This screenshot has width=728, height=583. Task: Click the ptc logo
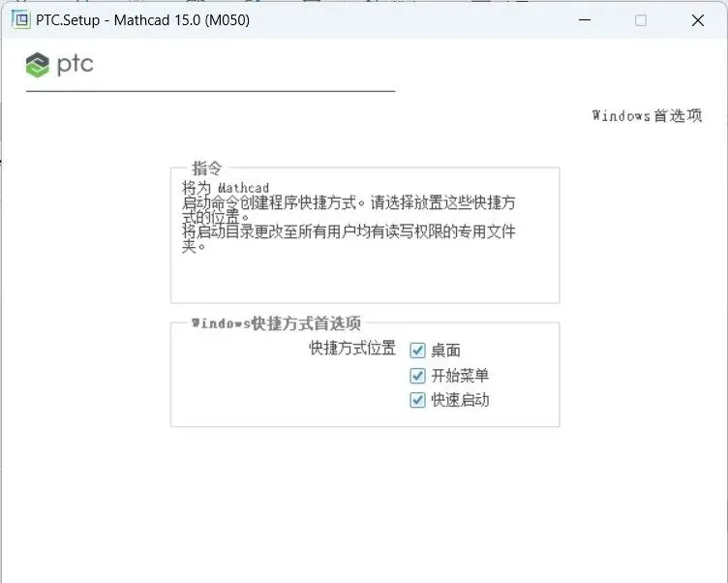(59, 65)
